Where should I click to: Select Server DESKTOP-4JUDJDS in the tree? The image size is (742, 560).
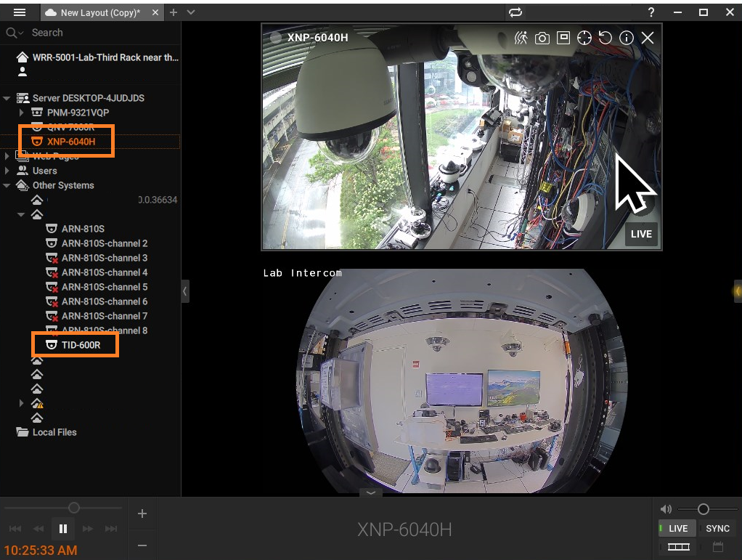coord(89,98)
